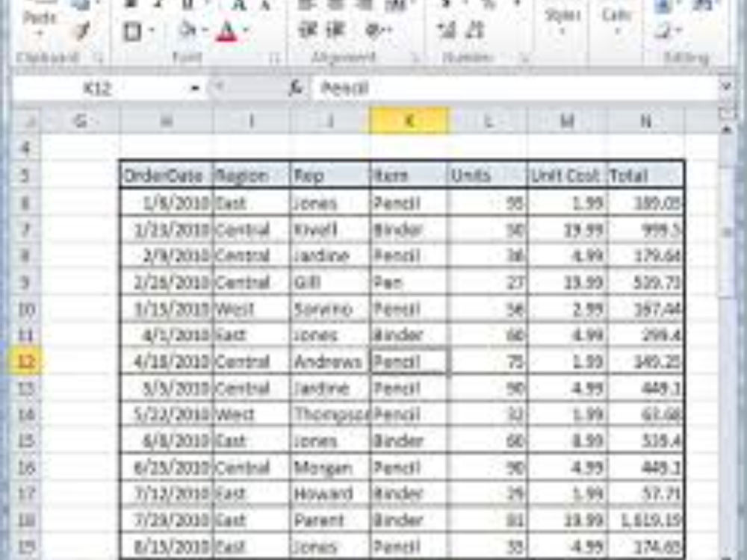Click the Clear eraser icon in Editing

point(663,31)
